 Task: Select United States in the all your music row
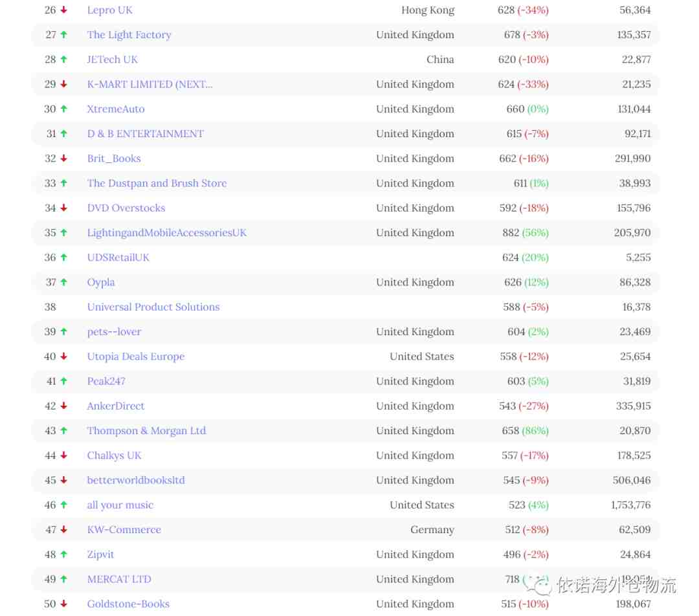pos(422,505)
